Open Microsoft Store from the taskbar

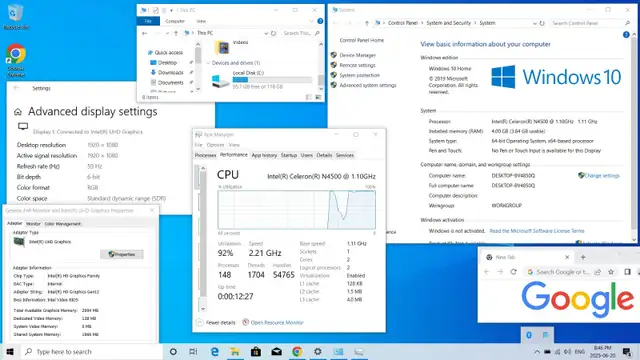pos(256,351)
